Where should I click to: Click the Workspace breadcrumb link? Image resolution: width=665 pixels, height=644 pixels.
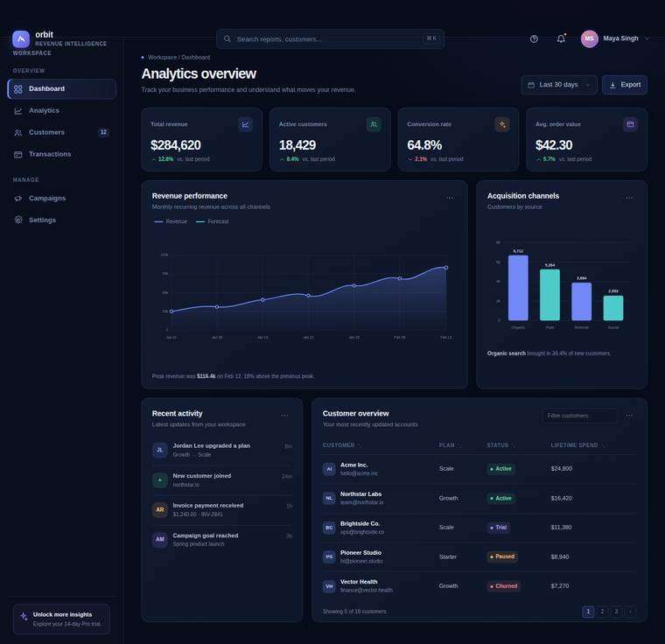click(x=162, y=57)
